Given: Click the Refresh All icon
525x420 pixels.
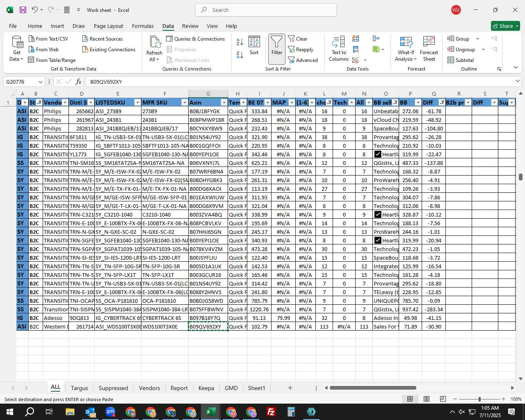Looking at the screenshot, I should 155,48.
